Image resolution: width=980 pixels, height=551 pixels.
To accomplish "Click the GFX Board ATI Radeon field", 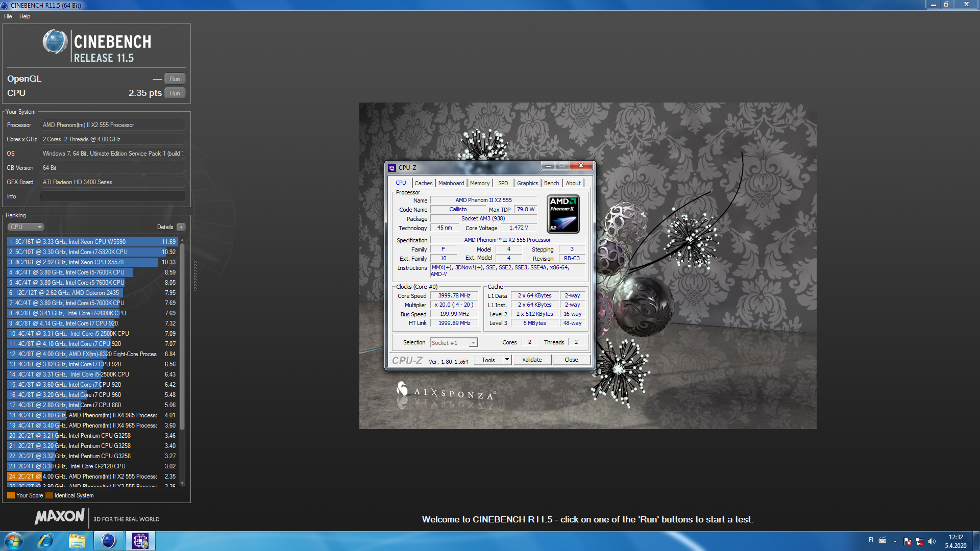I will pos(113,182).
